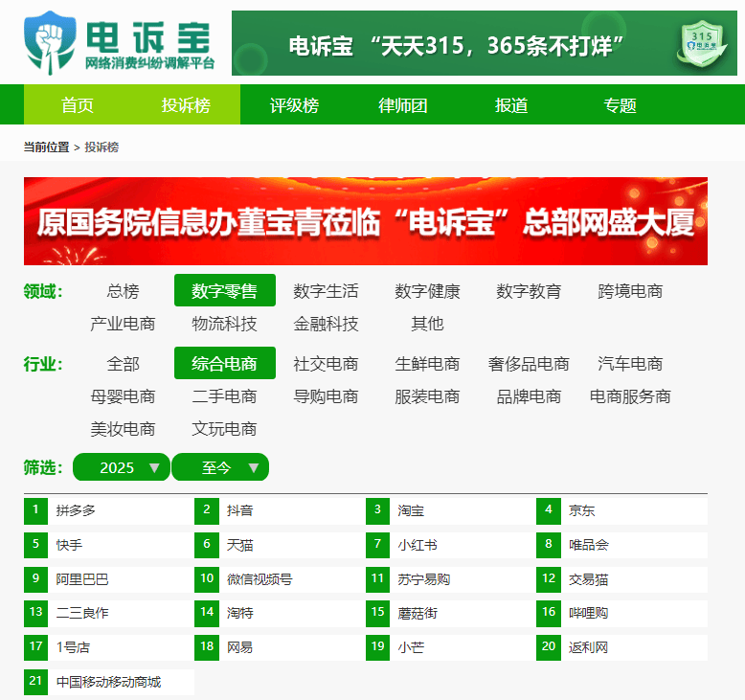Select the 物流科技 domain filter
Screen dimensions: 745x700
225,323
